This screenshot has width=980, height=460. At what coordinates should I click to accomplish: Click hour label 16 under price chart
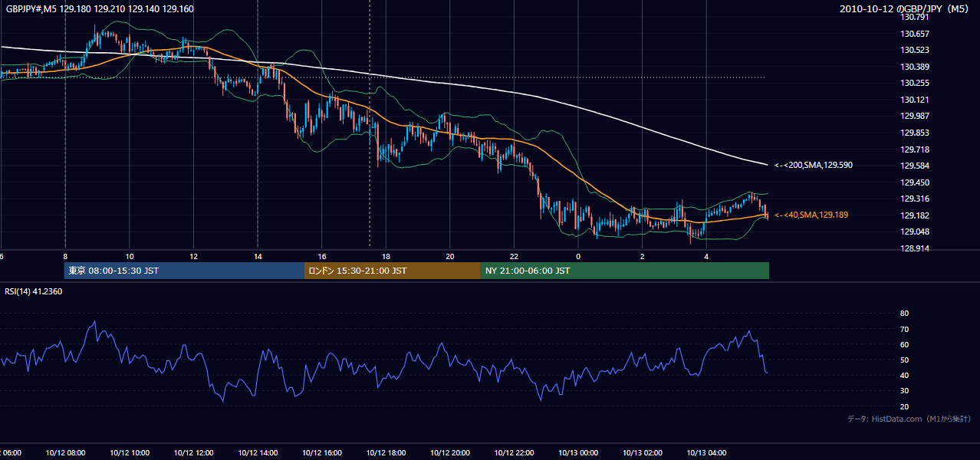click(322, 256)
